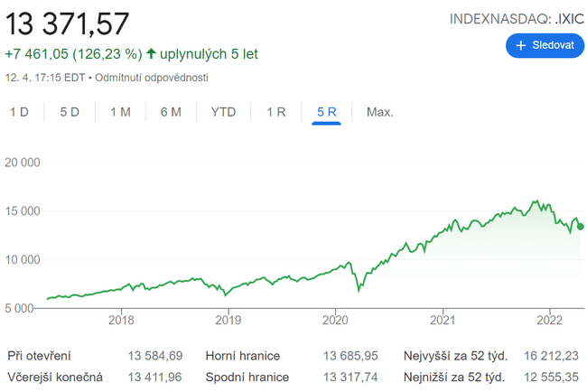Select the 5 R range tab
The image size is (587, 392).
tap(326, 112)
